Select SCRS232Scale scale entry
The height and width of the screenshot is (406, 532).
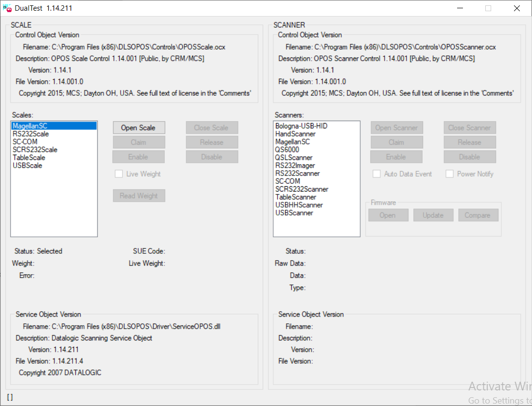pos(35,150)
